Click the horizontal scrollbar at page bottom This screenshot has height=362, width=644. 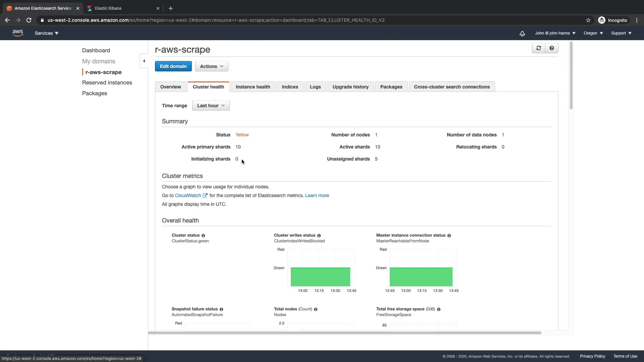pos(345,333)
